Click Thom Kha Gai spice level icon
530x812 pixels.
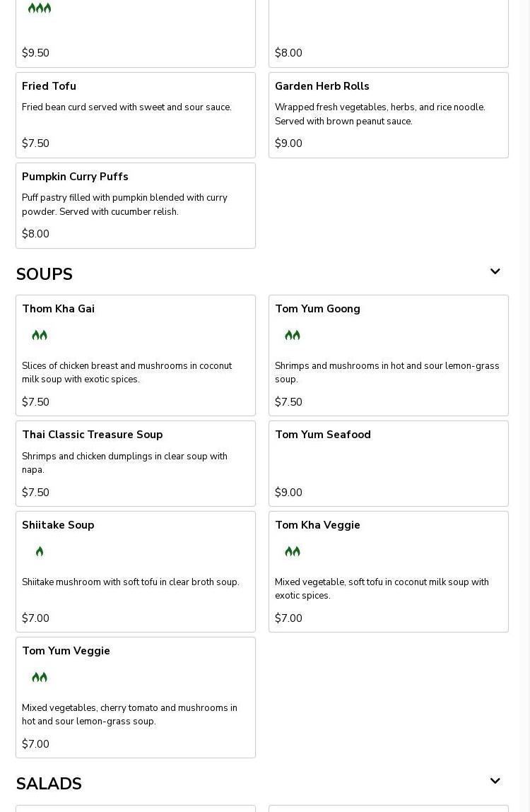click(x=40, y=335)
